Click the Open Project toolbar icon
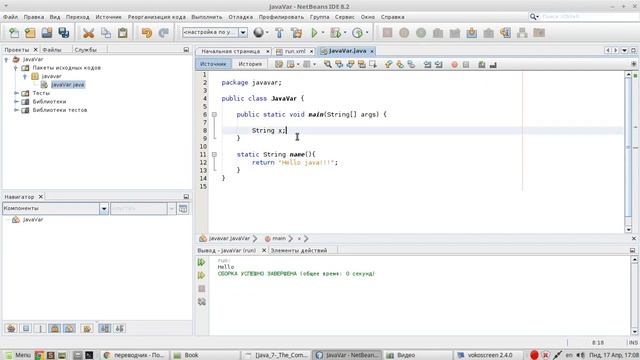Viewport: 640px width, 360px height. 47,33
